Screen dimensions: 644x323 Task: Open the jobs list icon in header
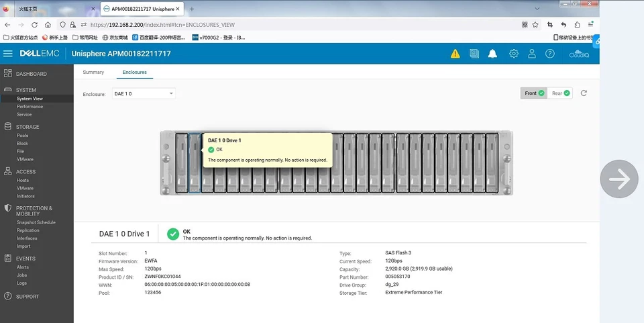click(x=474, y=54)
